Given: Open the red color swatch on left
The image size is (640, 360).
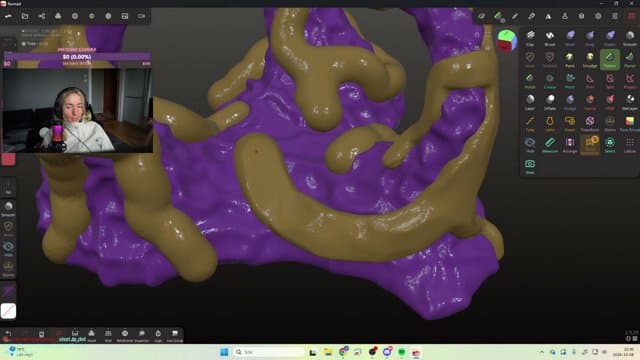Looking at the screenshot, I should (8, 159).
